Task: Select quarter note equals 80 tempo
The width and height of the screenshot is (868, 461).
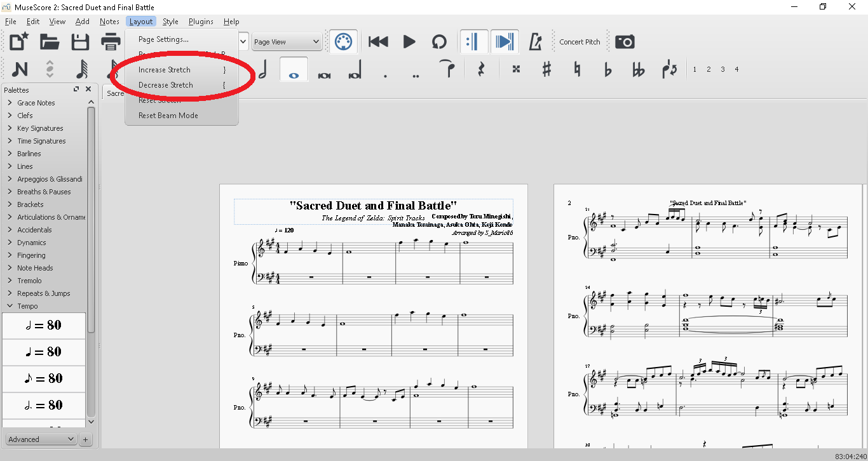Action: pos(44,352)
